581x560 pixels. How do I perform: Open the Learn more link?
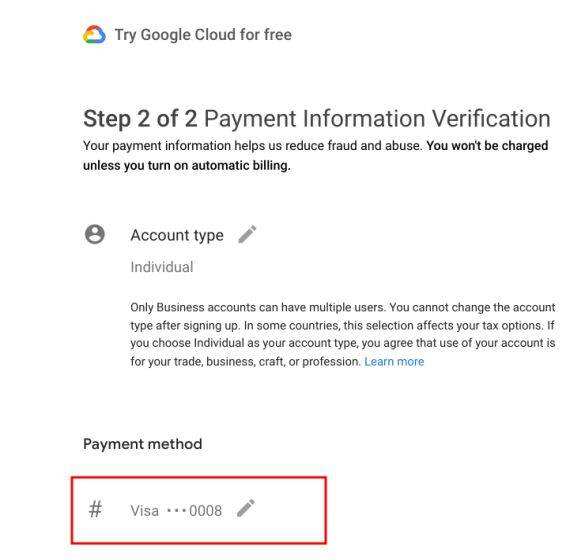coord(394,361)
